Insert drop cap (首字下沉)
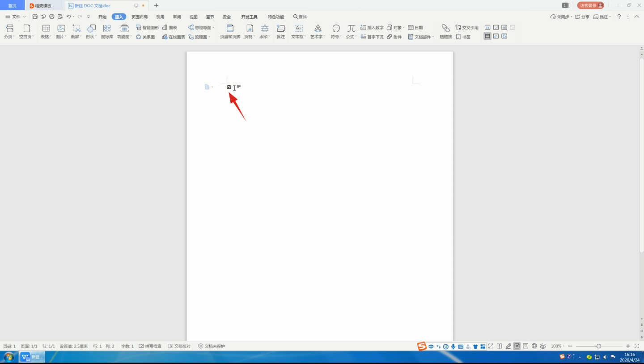 coord(372,37)
